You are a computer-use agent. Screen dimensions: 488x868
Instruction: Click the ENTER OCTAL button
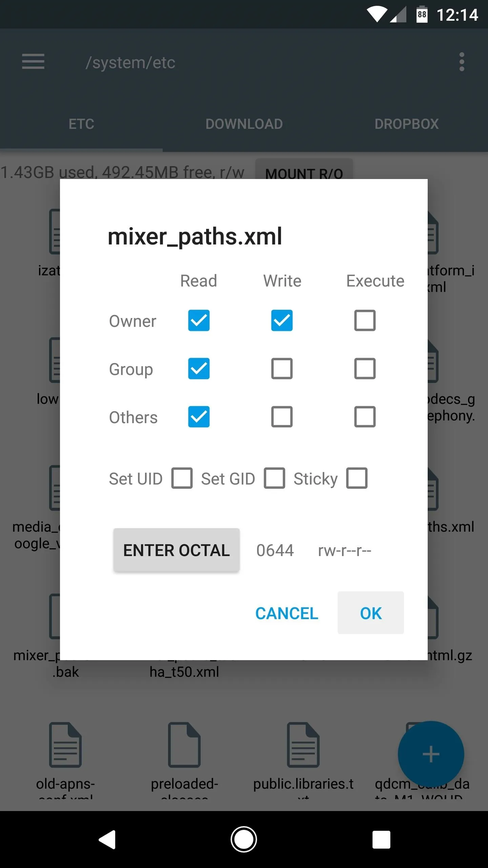click(x=177, y=550)
